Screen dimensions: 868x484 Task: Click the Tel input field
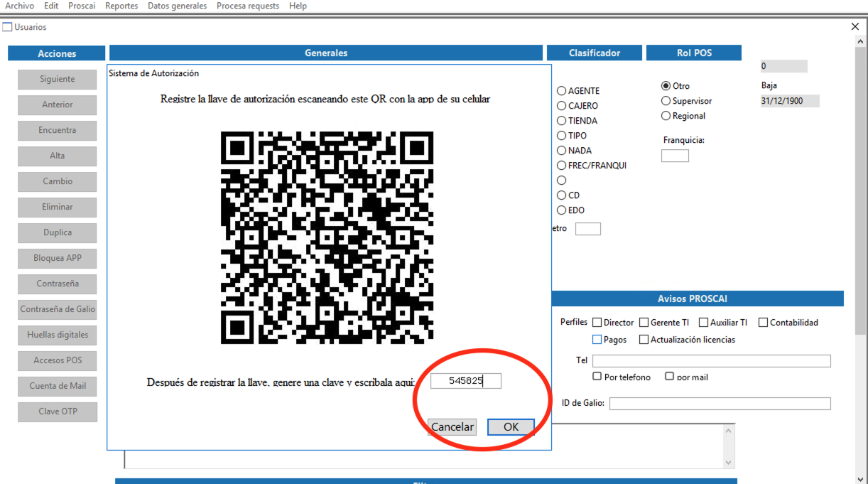711,361
